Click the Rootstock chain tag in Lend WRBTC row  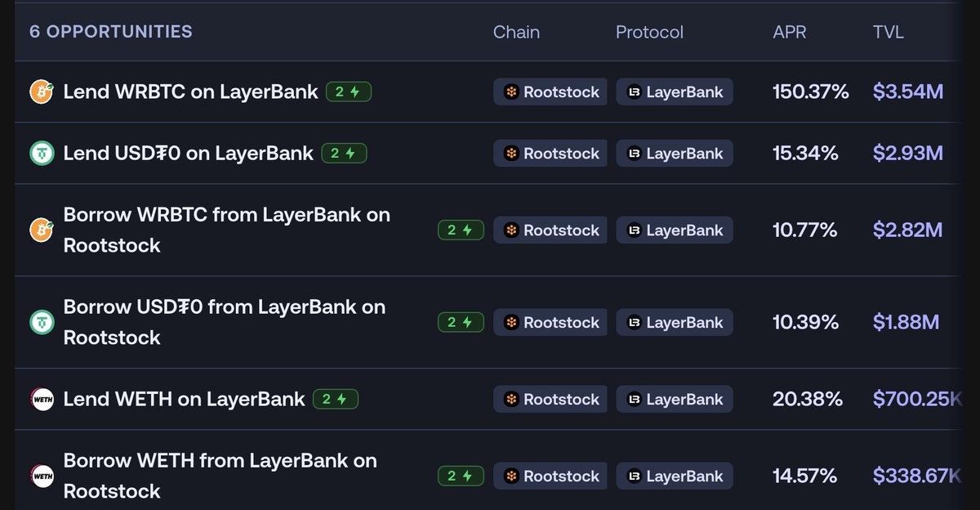click(x=550, y=92)
